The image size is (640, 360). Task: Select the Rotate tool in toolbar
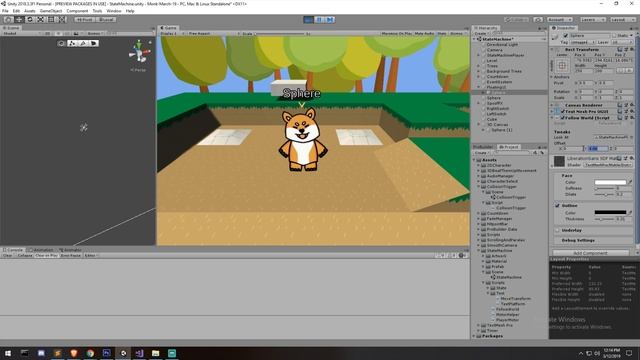tap(30, 19)
